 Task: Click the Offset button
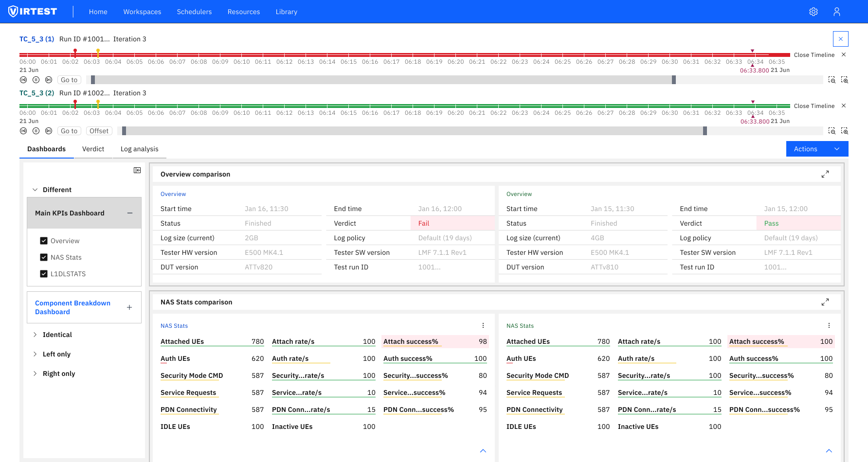[x=99, y=131]
